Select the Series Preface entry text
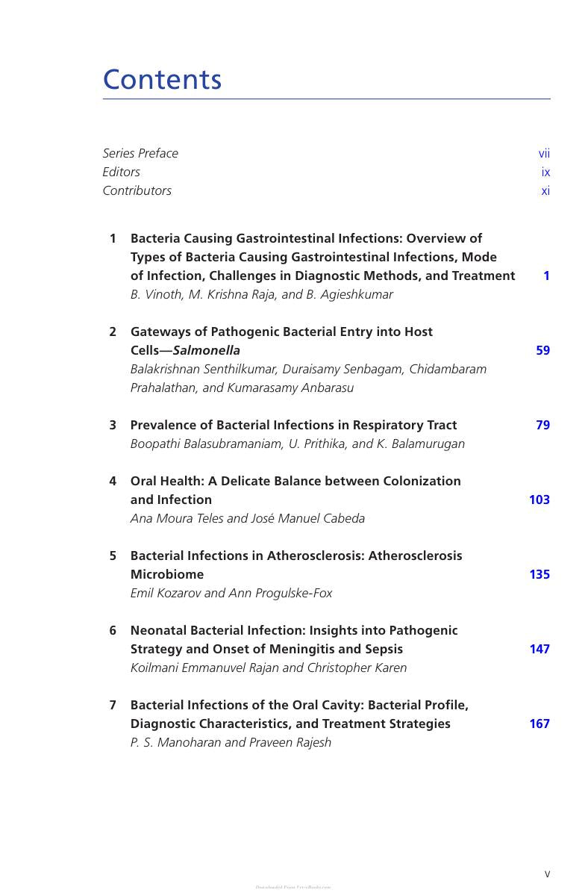This screenshot has height=896, width=588. click(x=140, y=153)
